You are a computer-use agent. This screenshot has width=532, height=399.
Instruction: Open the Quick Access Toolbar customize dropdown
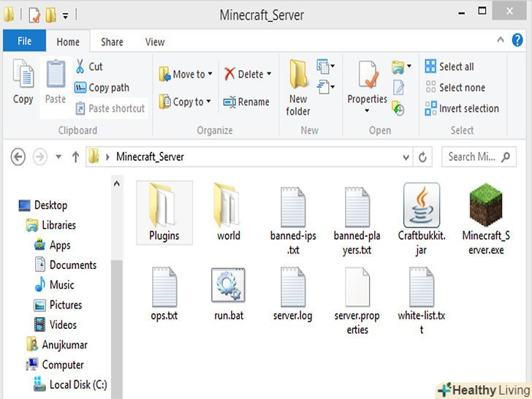pos(66,15)
